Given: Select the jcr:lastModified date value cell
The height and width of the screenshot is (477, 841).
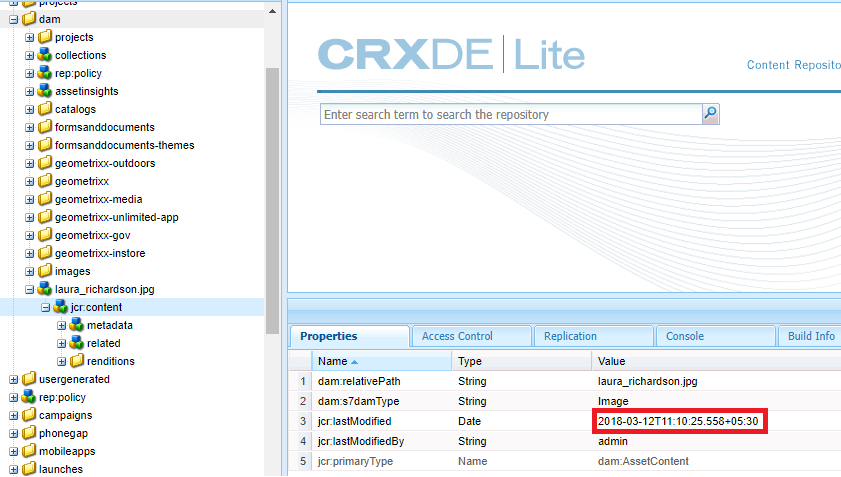Looking at the screenshot, I should tap(678, 421).
